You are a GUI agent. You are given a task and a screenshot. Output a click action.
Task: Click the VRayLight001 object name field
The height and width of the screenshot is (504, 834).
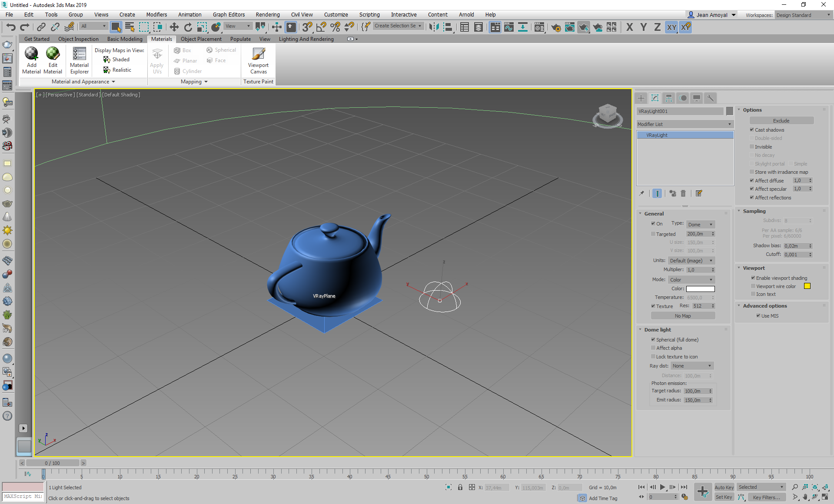(680, 111)
